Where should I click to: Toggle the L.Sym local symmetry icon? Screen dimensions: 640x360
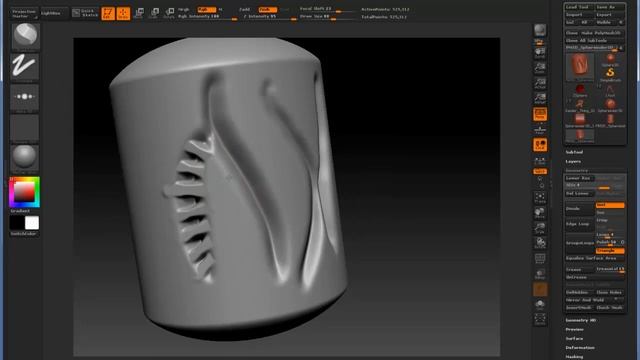point(540,160)
